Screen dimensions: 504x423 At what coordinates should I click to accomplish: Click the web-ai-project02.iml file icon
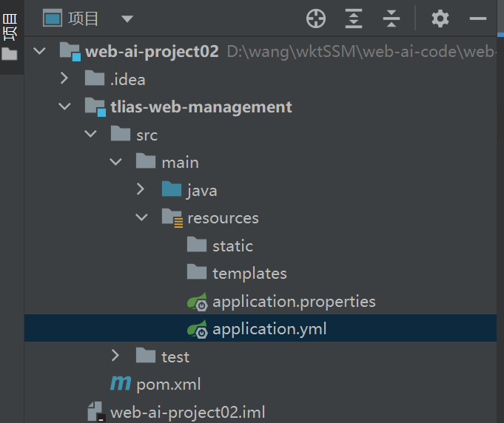tap(95, 412)
